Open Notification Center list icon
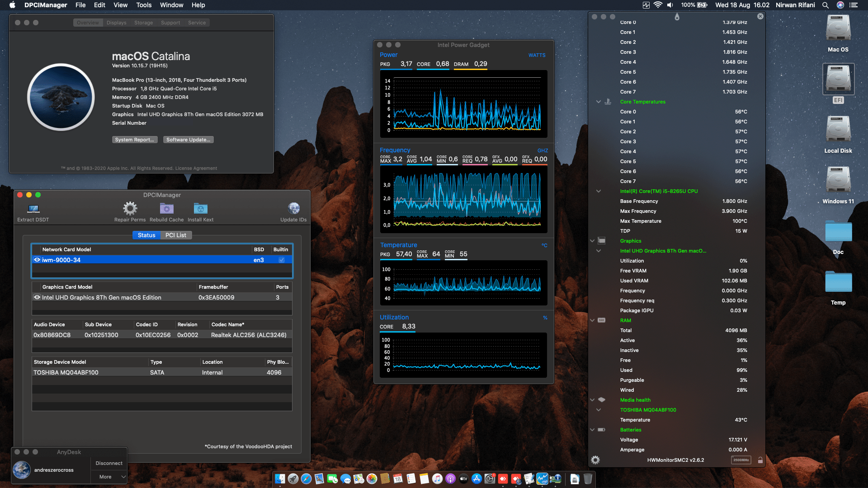Viewport: 868px width, 488px height. tap(854, 5)
